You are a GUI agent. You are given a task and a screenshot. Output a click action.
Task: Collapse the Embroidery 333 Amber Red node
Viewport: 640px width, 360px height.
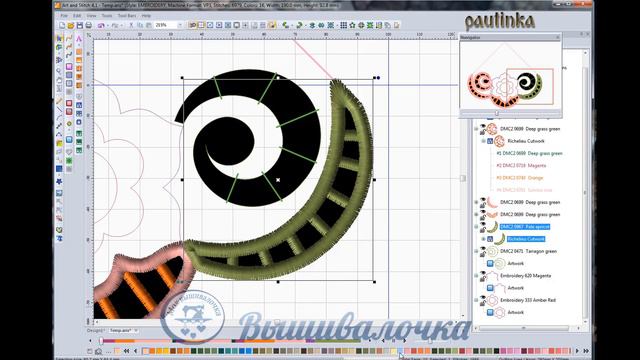[476, 300]
